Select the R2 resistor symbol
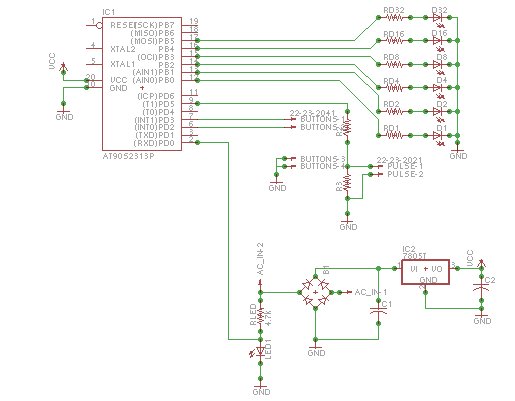The width and height of the screenshot is (515, 401). click(x=347, y=126)
